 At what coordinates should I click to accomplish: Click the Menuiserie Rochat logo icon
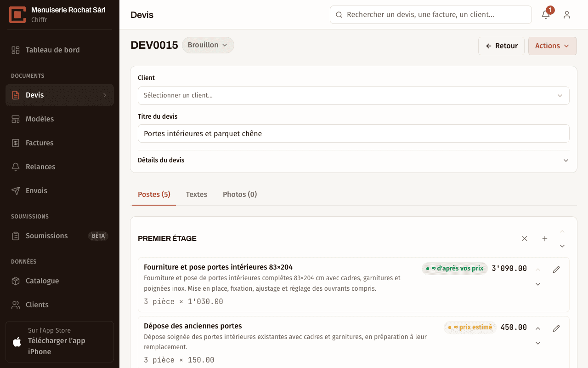click(17, 15)
